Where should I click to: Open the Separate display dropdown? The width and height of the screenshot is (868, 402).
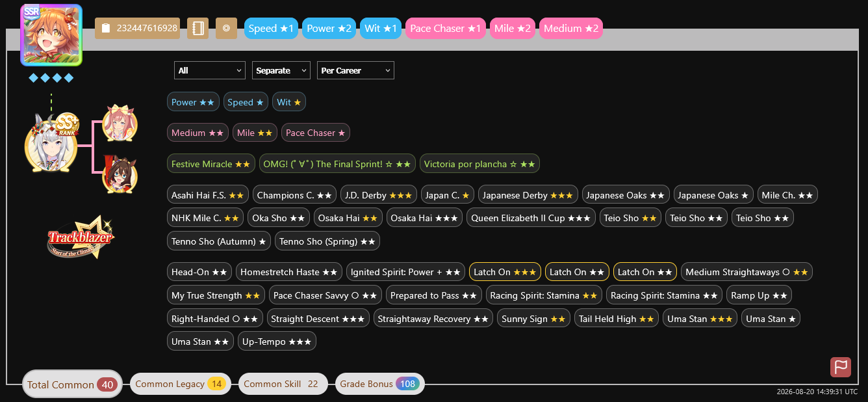[x=281, y=70]
